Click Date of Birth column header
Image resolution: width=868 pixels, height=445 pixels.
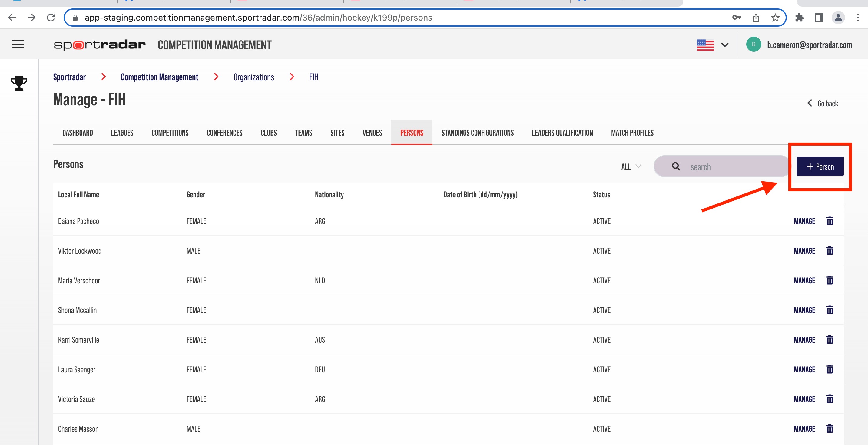480,194
